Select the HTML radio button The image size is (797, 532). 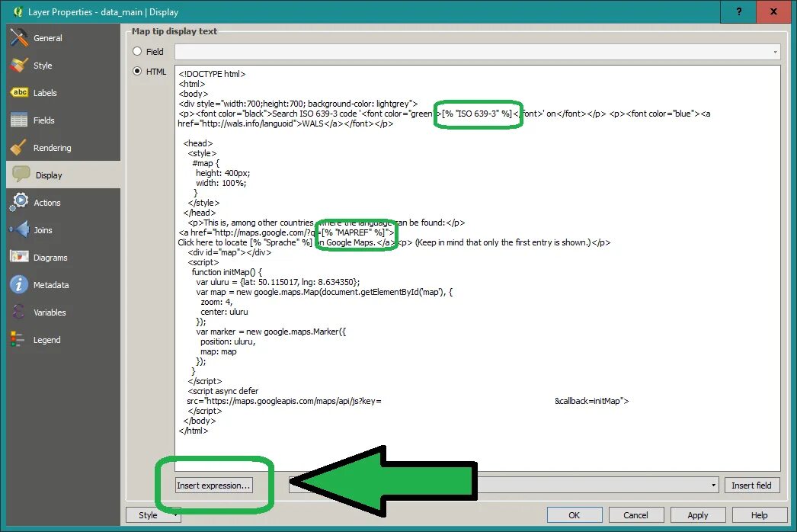click(137, 71)
